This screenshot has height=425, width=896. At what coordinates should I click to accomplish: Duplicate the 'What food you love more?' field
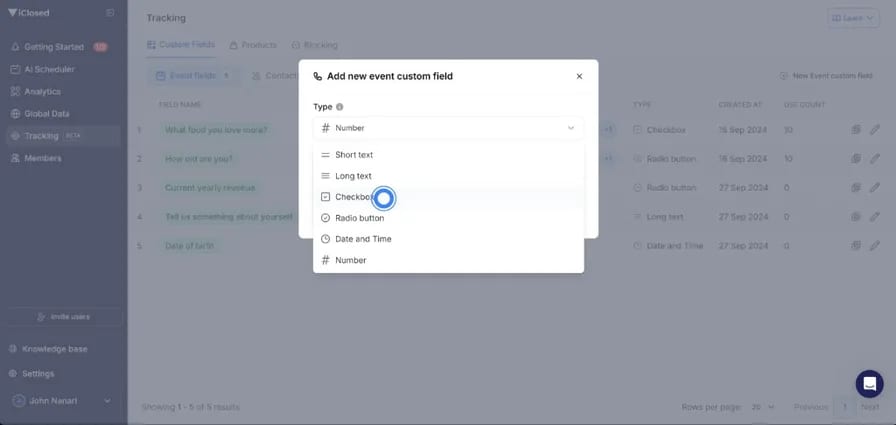point(856,130)
